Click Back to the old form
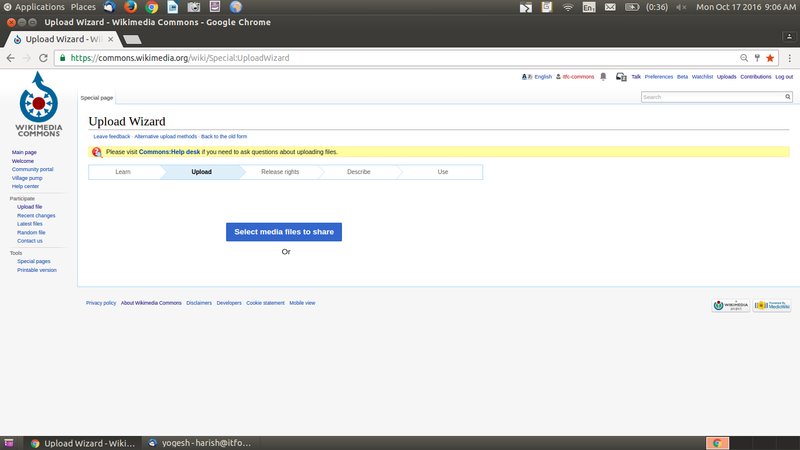The width and height of the screenshot is (800, 450). tap(224, 137)
